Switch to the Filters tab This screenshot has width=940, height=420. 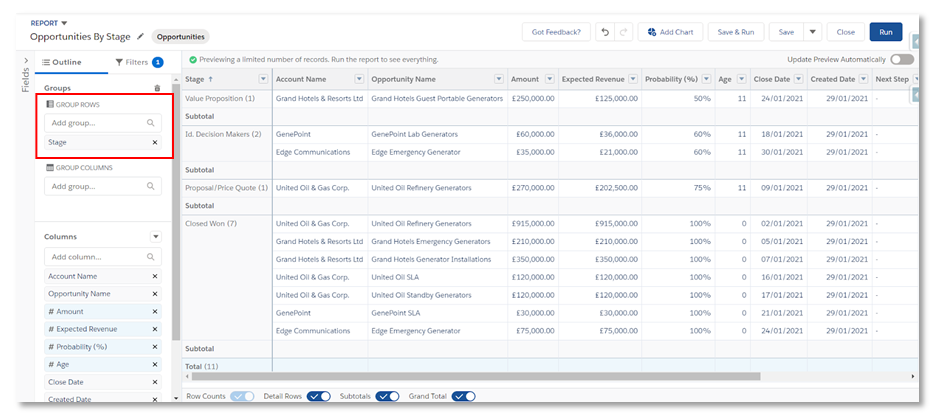[x=139, y=62]
